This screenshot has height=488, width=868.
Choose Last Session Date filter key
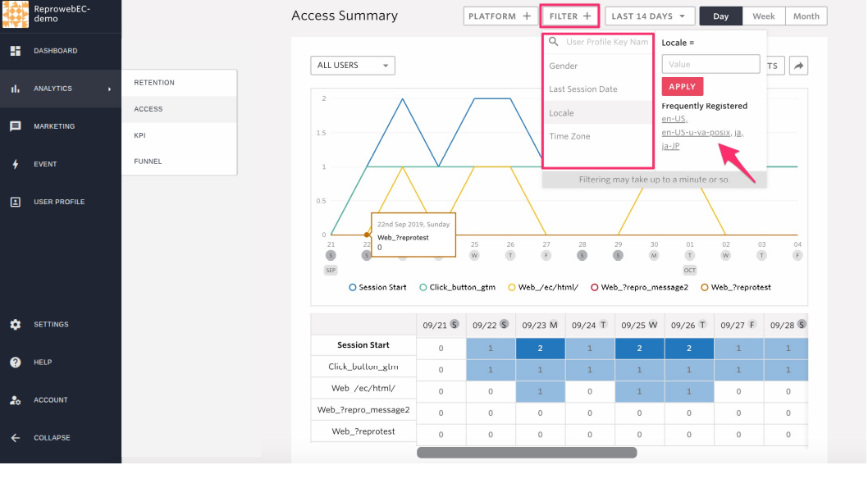[x=598, y=89]
